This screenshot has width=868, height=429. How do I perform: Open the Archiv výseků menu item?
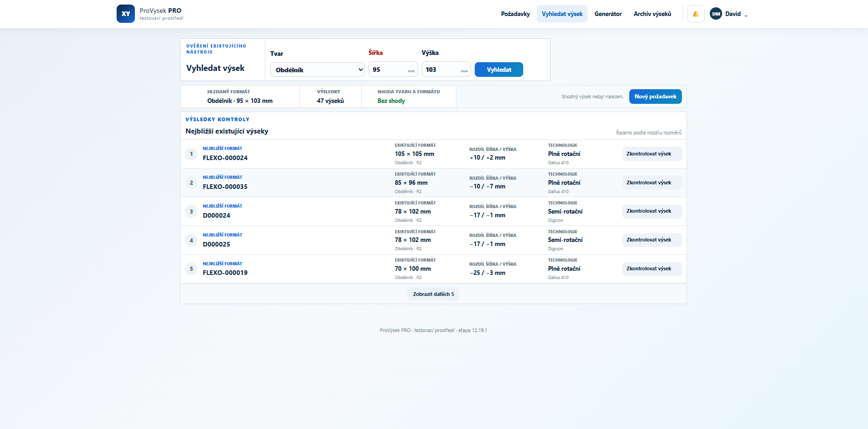[652, 14]
